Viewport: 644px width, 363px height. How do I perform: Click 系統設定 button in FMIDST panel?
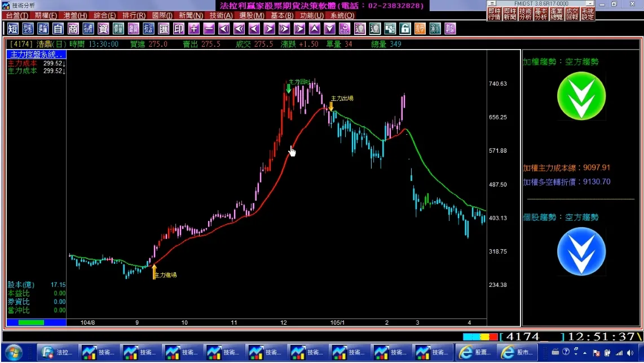(x=588, y=14)
